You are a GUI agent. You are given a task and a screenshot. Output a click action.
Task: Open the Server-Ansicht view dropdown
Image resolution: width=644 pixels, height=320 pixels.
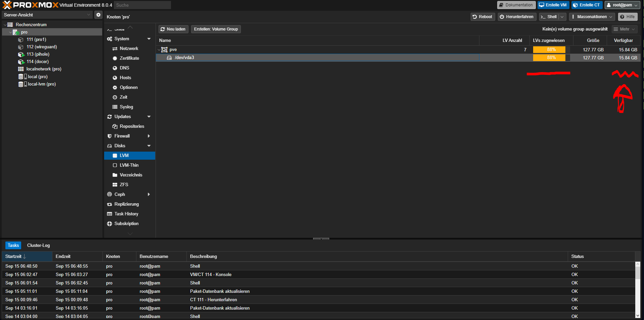[89, 15]
